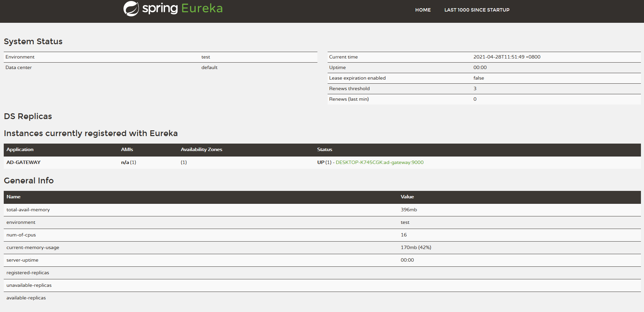Click the Spring Eureka logo
This screenshot has width=644, height=312.
pyautogui.click(x=173, y=9)
